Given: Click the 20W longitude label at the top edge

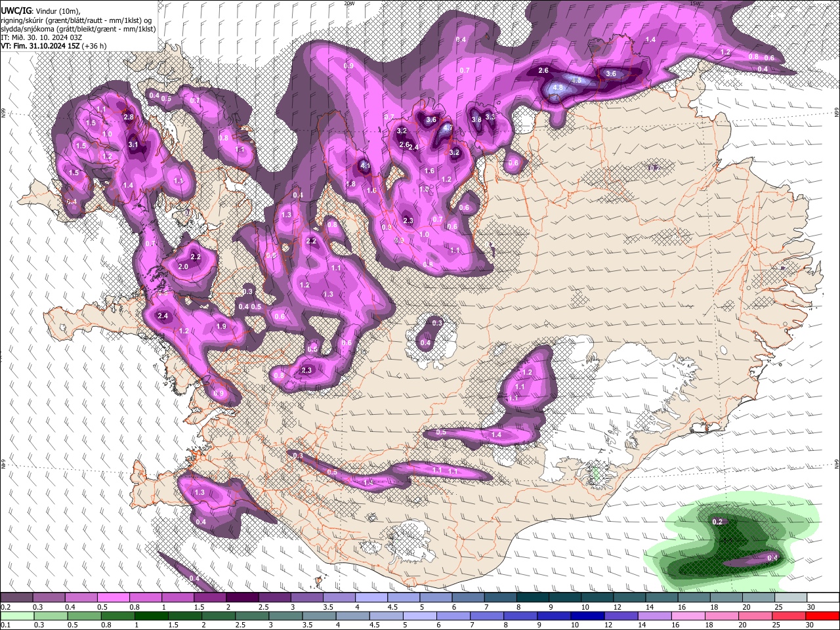Looking at the screenshot, I should tap(349, 3).
